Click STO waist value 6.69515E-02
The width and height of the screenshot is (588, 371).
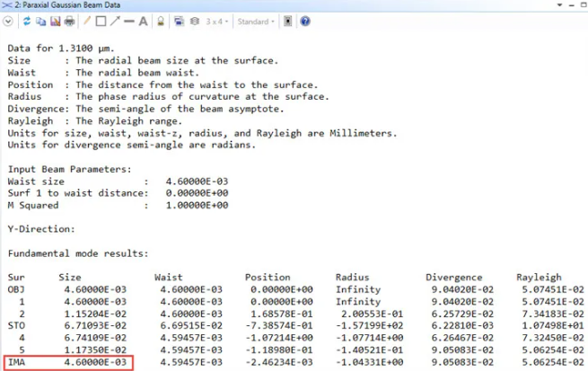(191, 325)
